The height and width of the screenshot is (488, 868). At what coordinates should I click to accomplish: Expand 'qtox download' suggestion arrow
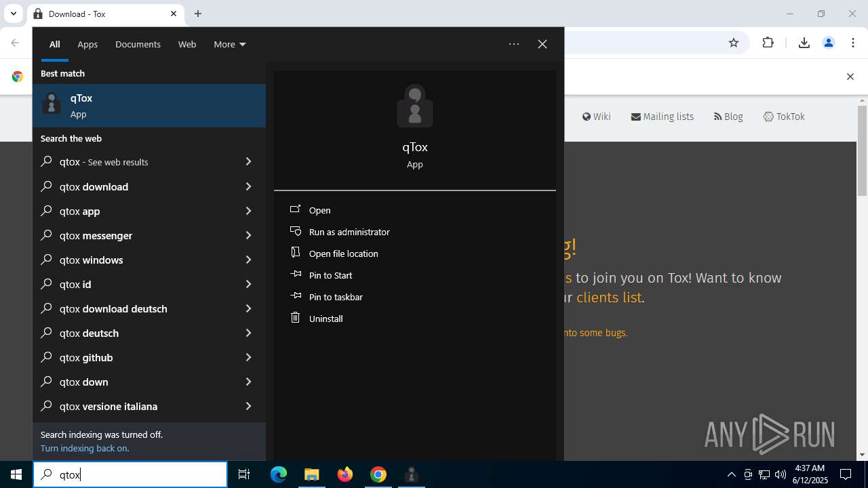(248, 186)
